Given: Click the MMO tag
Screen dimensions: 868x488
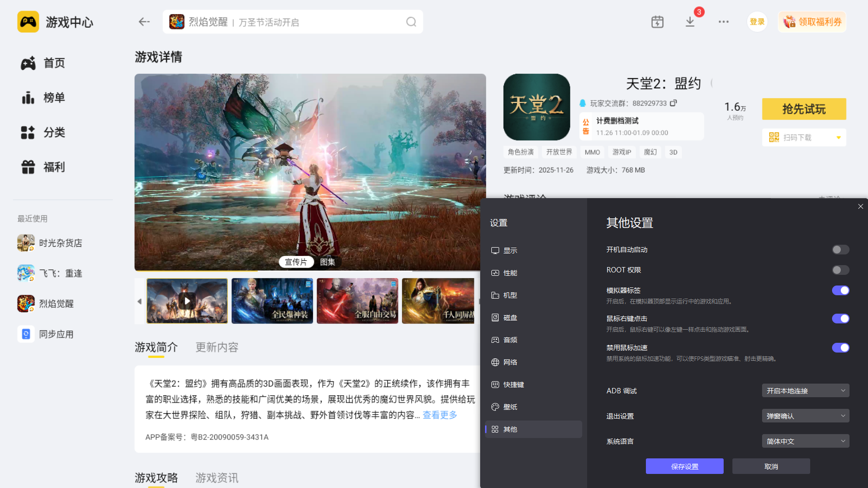Looking at the screenshot, I should click(592, 152).
